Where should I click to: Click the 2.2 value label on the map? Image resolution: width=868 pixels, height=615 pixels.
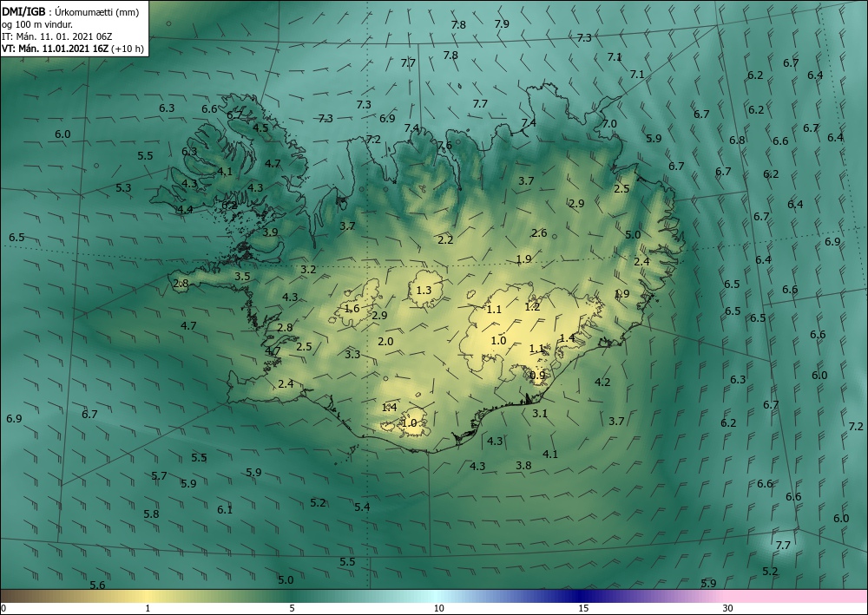(445, 240)
